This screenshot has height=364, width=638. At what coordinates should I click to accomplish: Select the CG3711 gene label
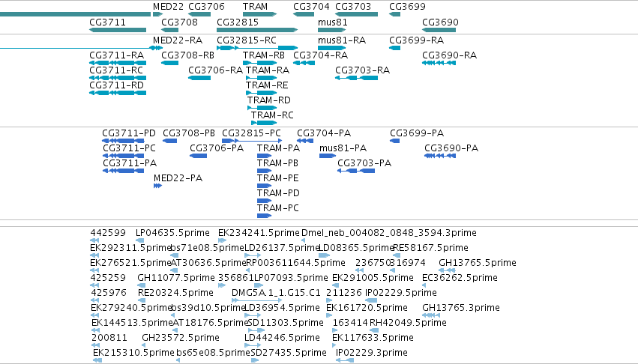tap(107, 22)
